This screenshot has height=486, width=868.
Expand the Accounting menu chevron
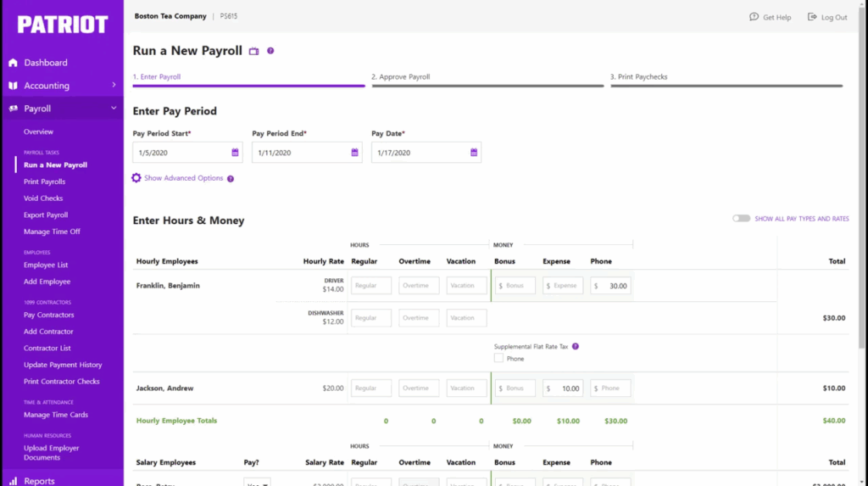tap(114, 86)
